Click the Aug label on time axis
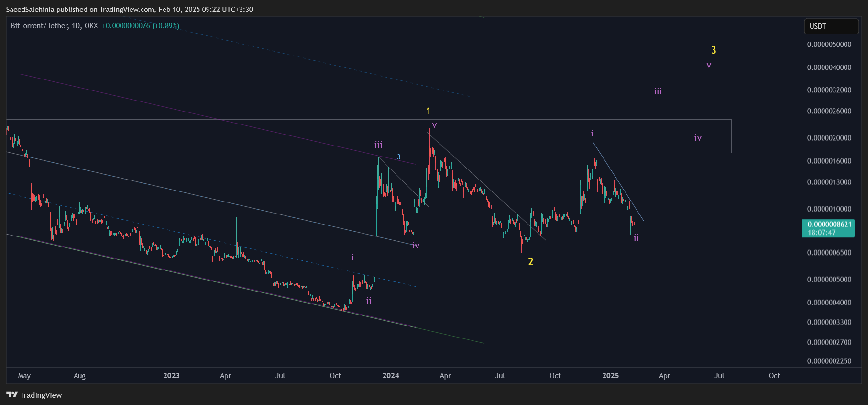Image resolution: width=868 pixels, height=405 pixels. 79,376
